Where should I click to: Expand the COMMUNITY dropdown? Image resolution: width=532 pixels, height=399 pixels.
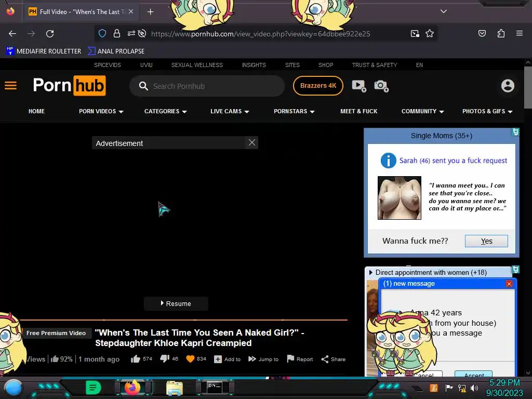click(x=422, y=111)
